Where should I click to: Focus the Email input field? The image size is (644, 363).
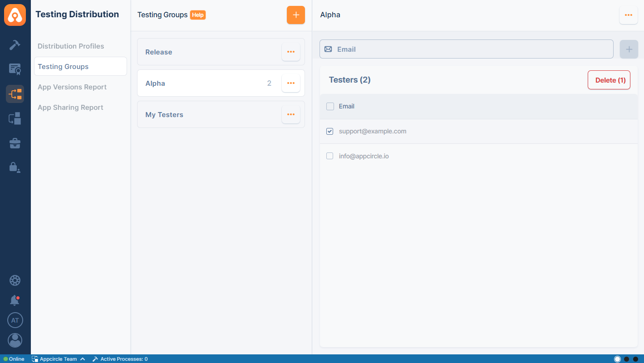(x=467, y=49)
